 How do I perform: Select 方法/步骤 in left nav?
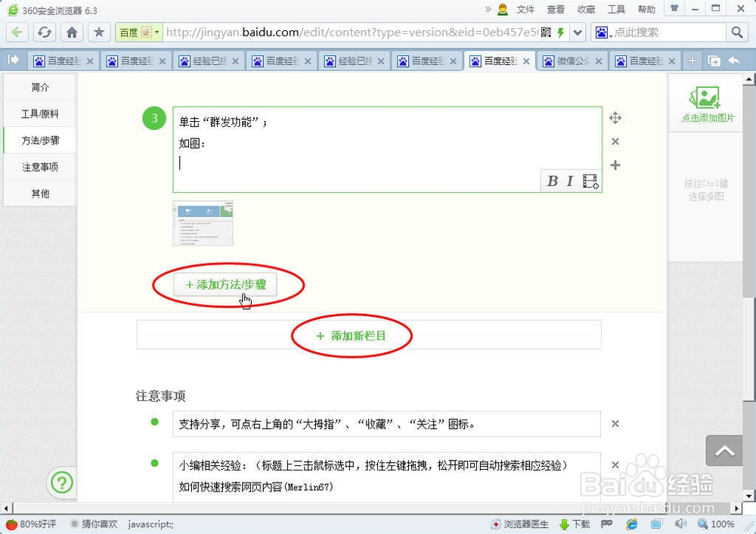tap(40, 141)
